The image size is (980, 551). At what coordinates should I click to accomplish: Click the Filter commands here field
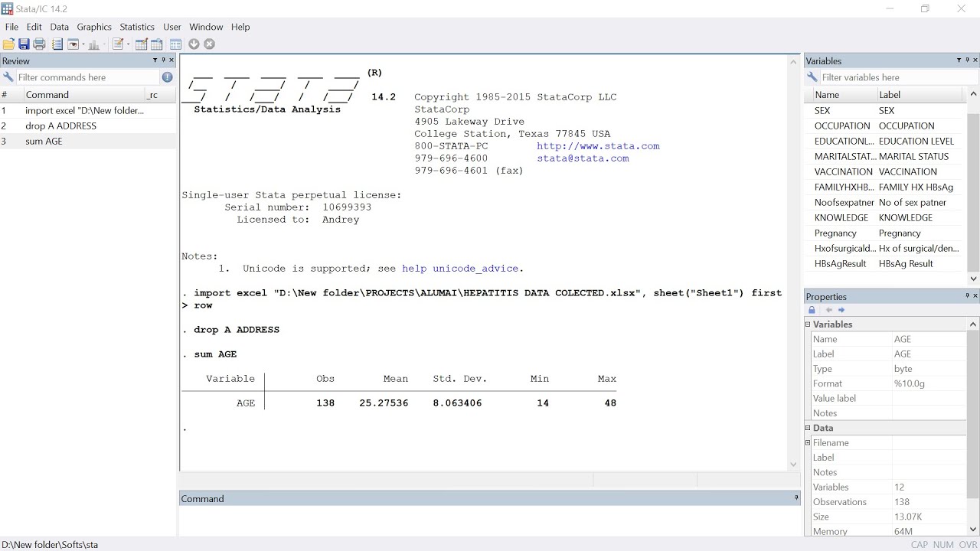(87, 77)
